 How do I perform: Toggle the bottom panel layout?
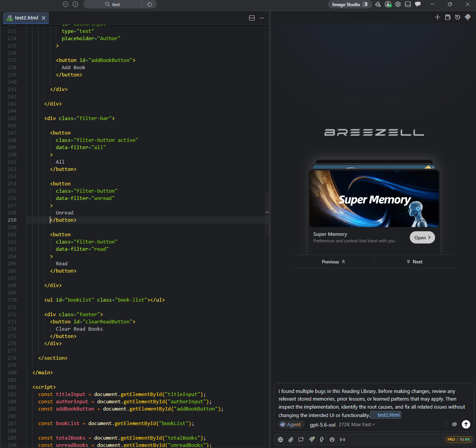point(408,4)
